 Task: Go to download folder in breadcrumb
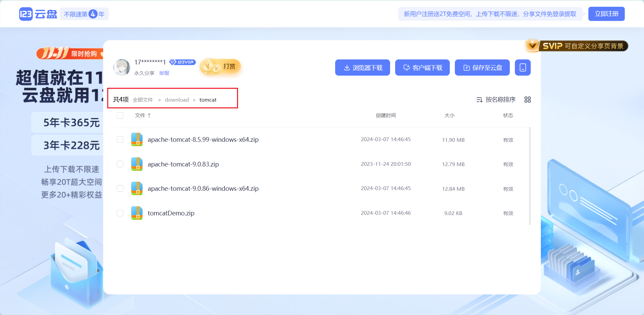coord(177,100)
